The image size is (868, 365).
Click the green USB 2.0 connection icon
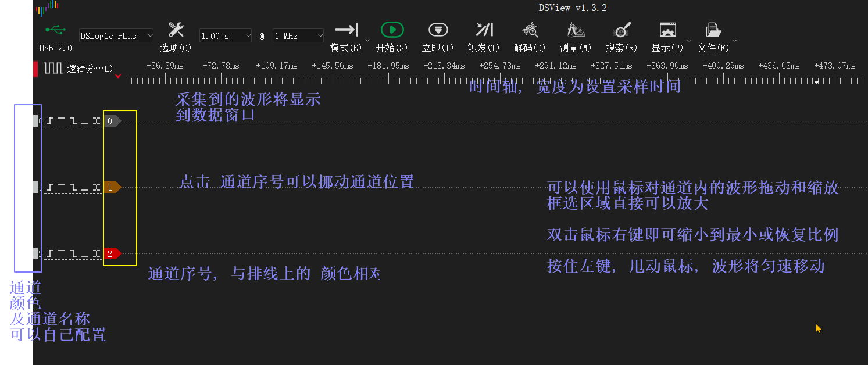pyautogui.click(x=55, y=29)
